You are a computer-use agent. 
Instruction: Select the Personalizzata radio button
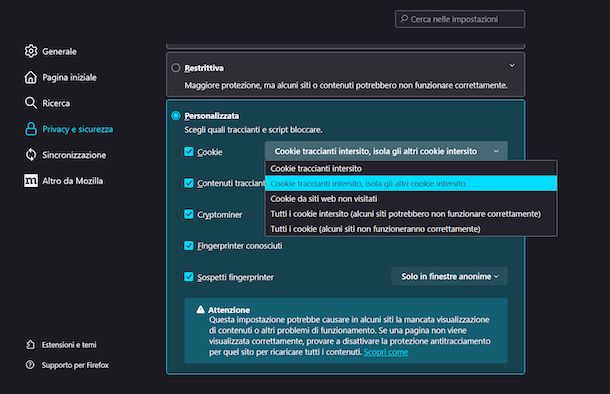176,116
